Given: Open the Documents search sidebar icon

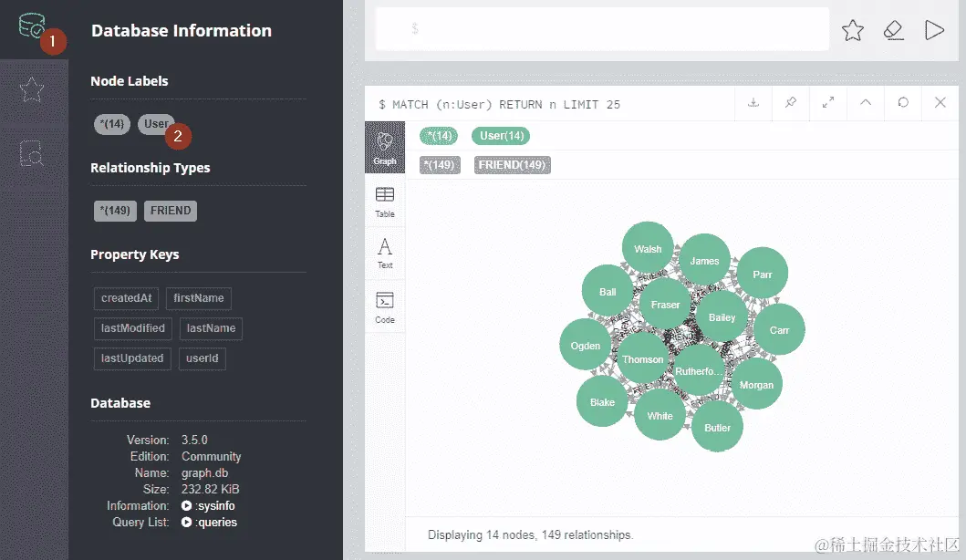Looking at the screenshot, I should point(31,153).
